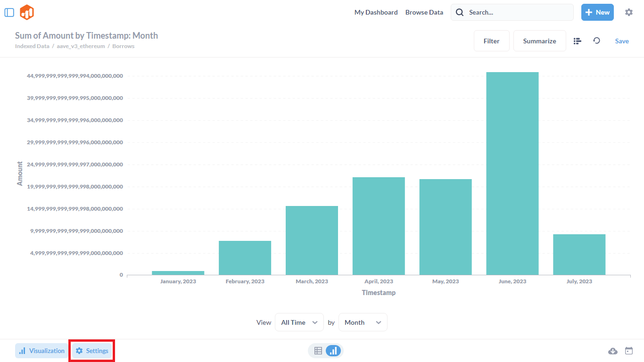Toggle the sidebar panel icon
This screenshot has width=644, height=362.
click(x=9, y=12)
